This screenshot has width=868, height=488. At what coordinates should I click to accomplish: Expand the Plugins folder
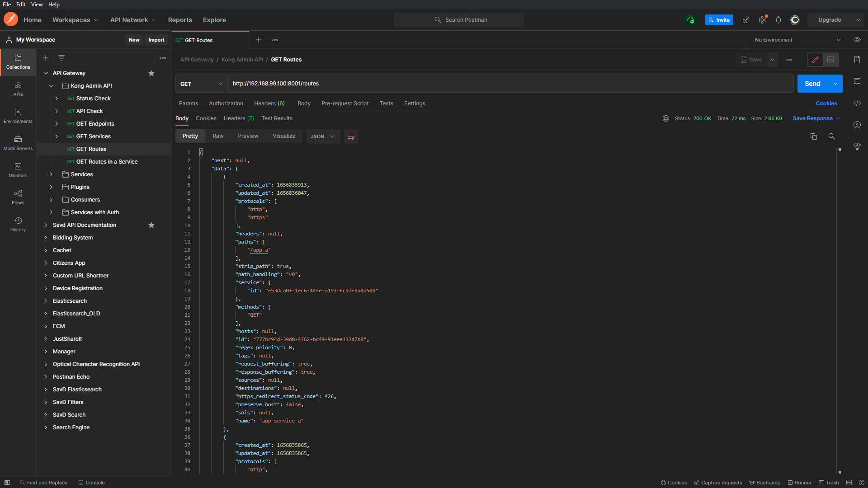(x=51, y=187)
